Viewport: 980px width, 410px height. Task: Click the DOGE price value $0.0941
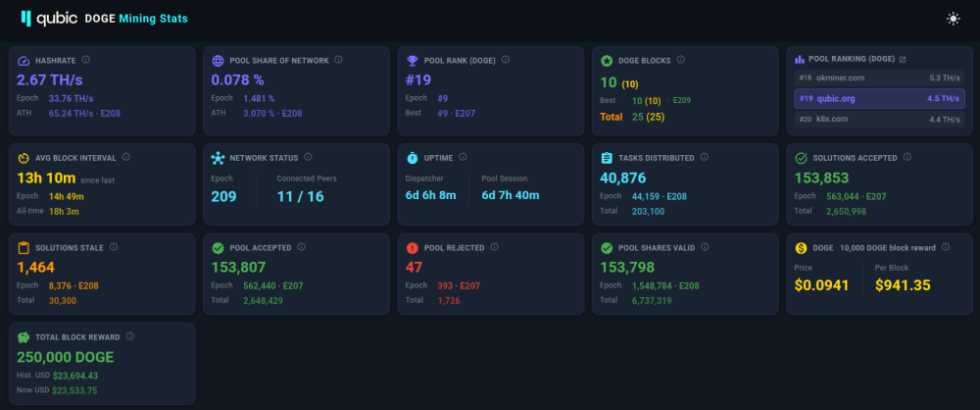(x=821, y=284)
